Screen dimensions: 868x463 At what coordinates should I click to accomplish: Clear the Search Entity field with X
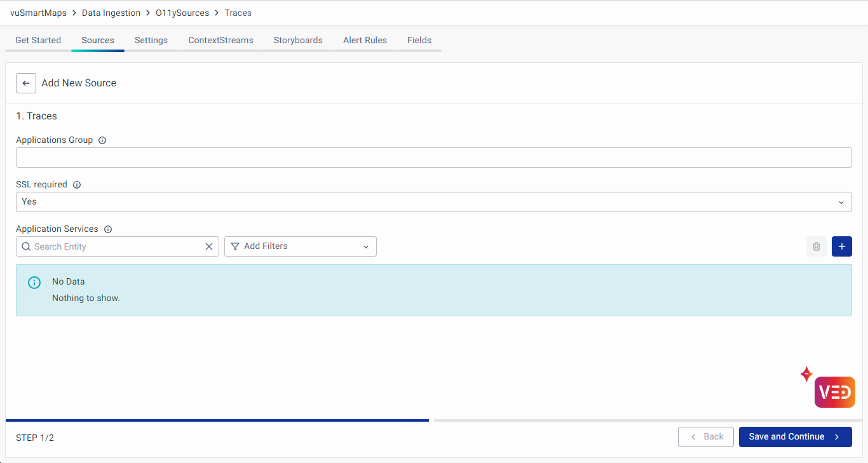tap(208, 246)
